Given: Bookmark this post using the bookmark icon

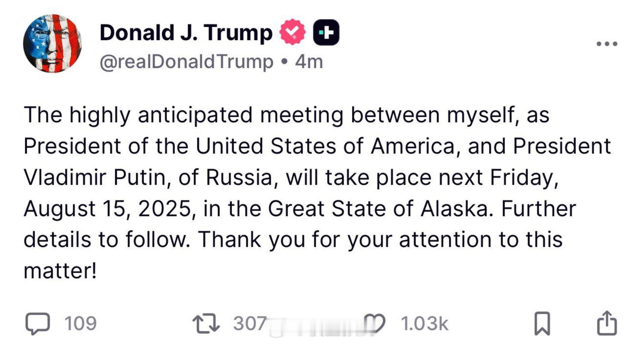Looking at the screenshot, I should pos(542,323).
